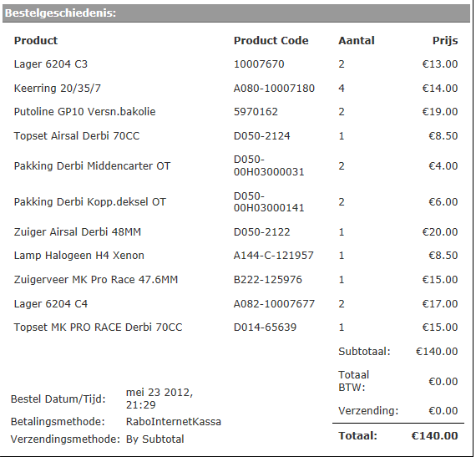This screenshot has width=476, height=457.
Task: Click Lamp Halogeen H4 Xenon item
Action: [x=79, y=256]
